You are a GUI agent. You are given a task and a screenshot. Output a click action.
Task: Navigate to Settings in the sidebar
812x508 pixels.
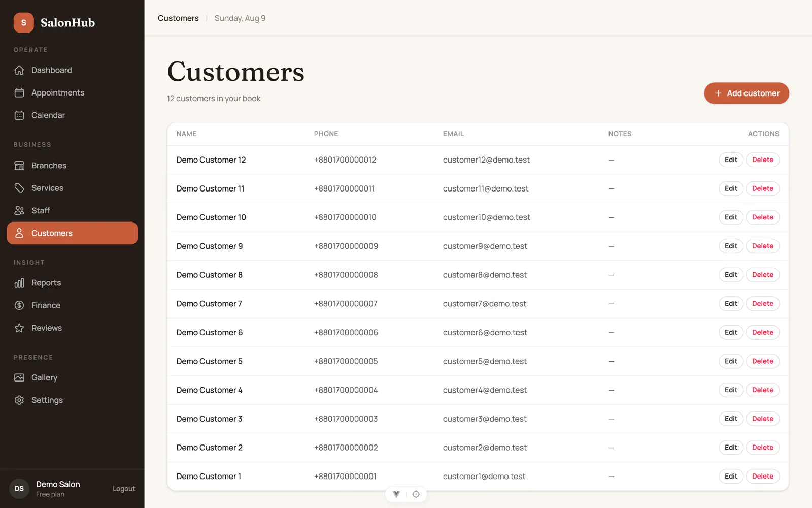tap(72, 400)
